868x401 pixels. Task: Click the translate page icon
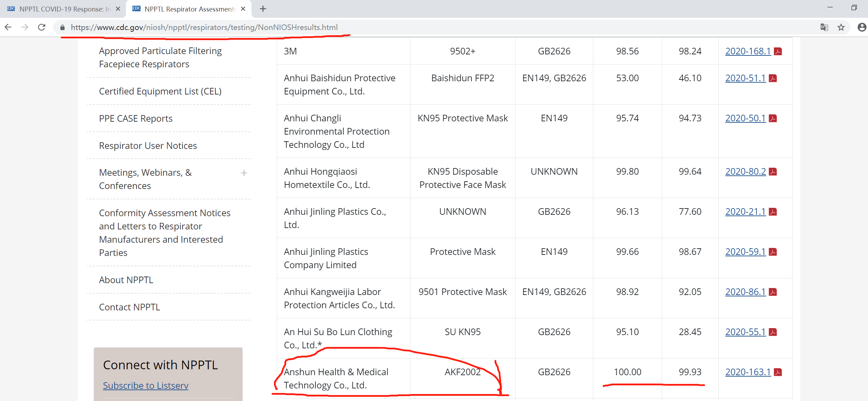point(824,27)
